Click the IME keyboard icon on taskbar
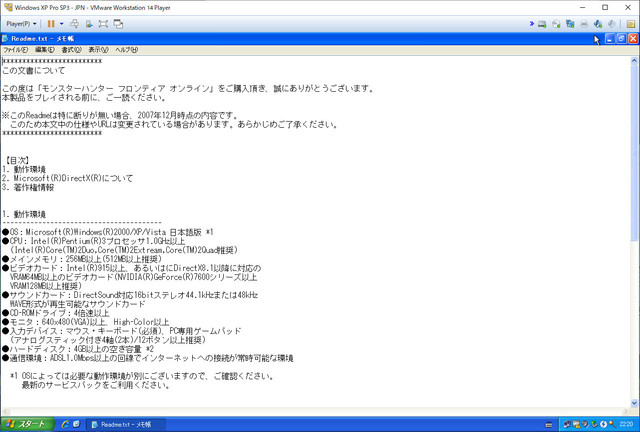Image resolution: width=640 pixels, height=432 pixels. point(549,425)
